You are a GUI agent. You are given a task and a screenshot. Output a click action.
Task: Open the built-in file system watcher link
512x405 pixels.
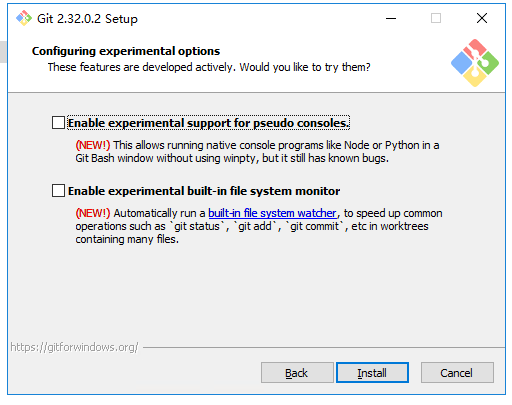[x=272, y=213]
